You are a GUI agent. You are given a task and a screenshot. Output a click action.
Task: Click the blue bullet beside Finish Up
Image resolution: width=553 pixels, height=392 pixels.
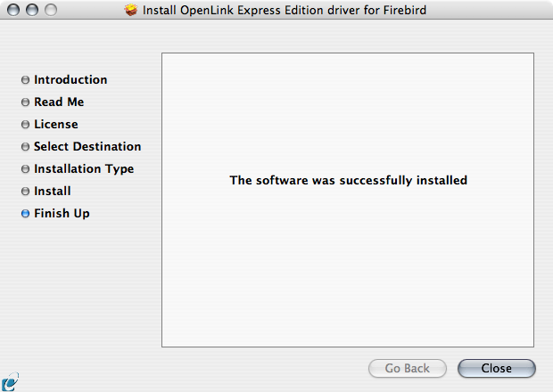(x=25, y=214)
